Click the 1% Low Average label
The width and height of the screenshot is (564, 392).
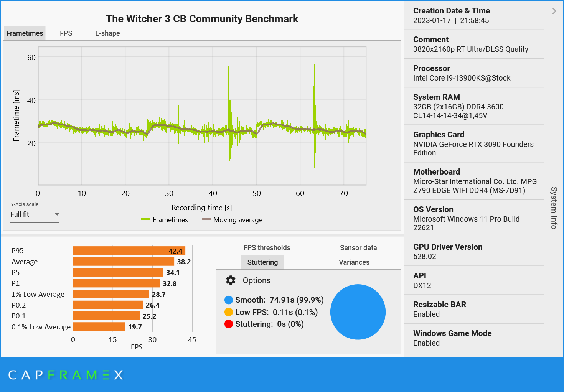tap(38, 294)
